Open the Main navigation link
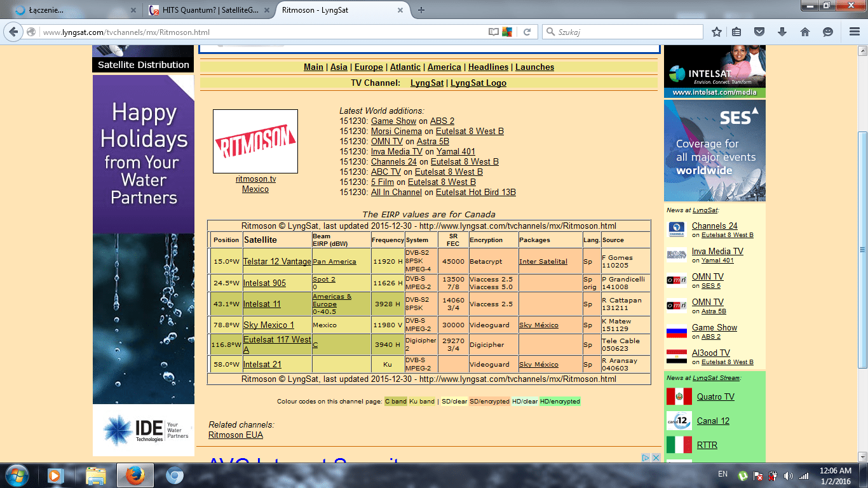Screen dimensions: 868x488 313,67
